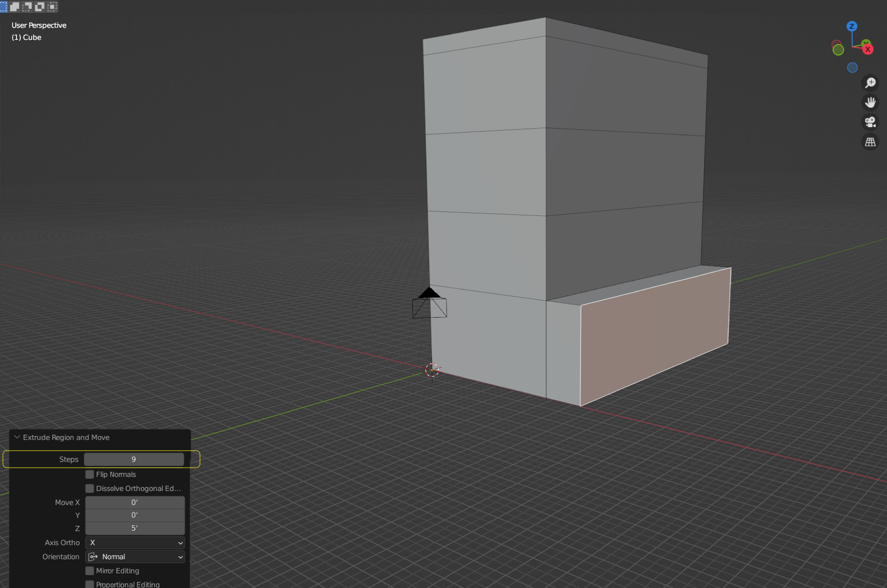
Task: Choose the Invert selection mode icon
Action: pos(40,6)
